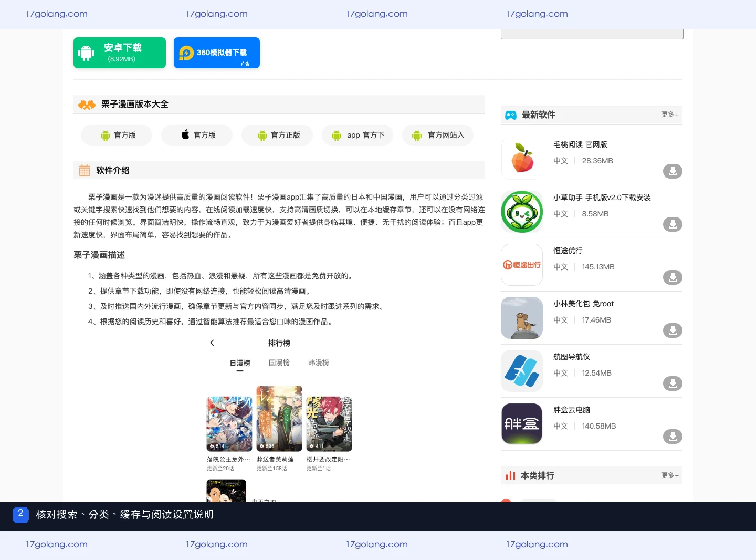Screen dimensions: 756x560
Task: Open the 葬送者芙莉莲 manga cover
Action: coord(279,419)
